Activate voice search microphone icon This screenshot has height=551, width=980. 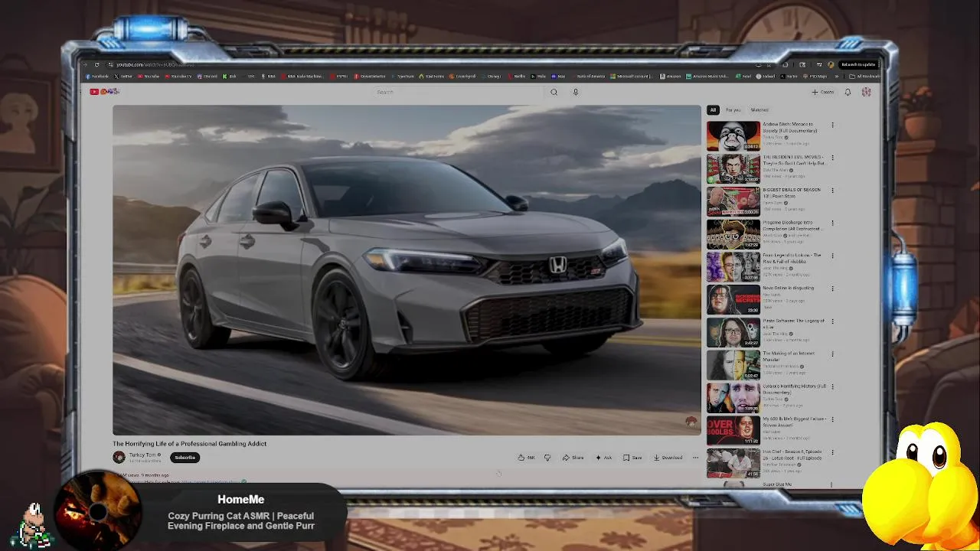pyautogui.click(x=576, y=92)
